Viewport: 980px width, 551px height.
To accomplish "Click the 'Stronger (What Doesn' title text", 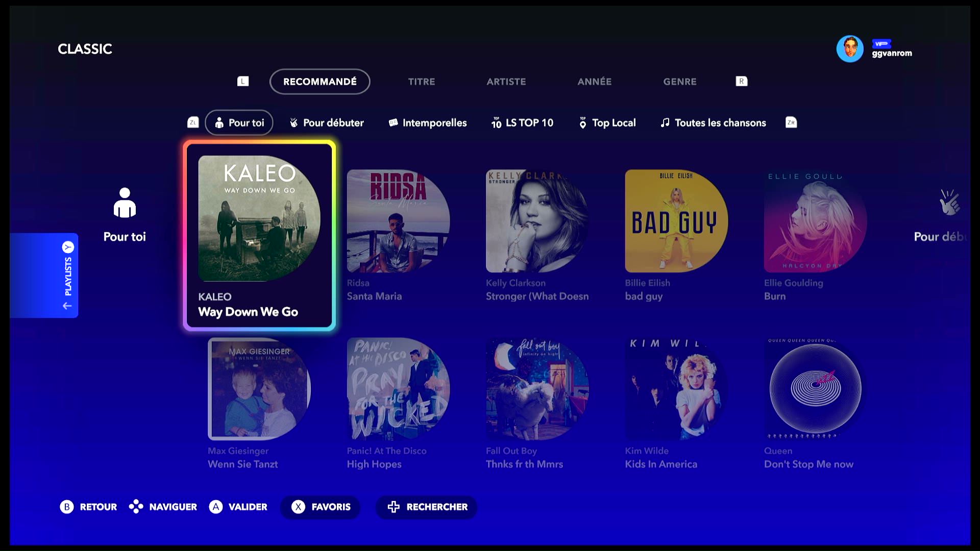I will click(x=537, y=296).
